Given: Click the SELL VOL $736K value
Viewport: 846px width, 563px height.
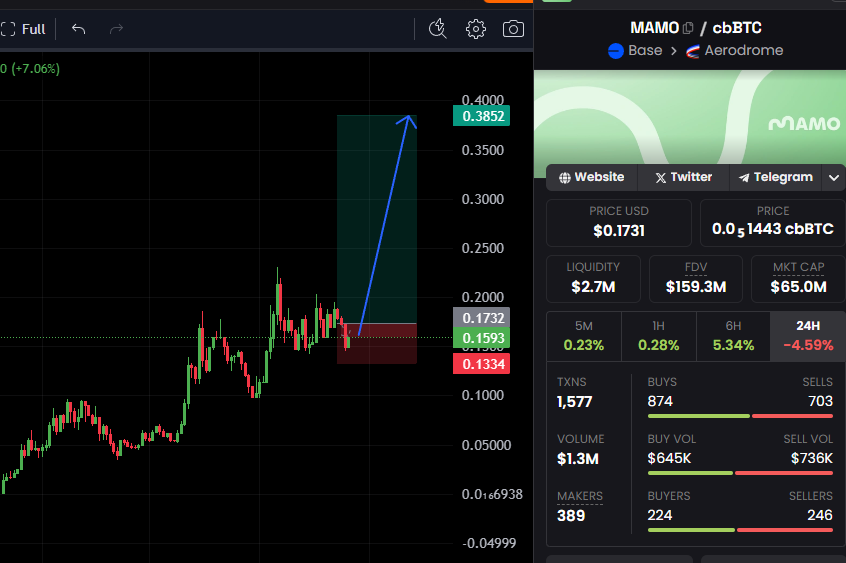Looking at the screenshot, I should tap(812, 458).
